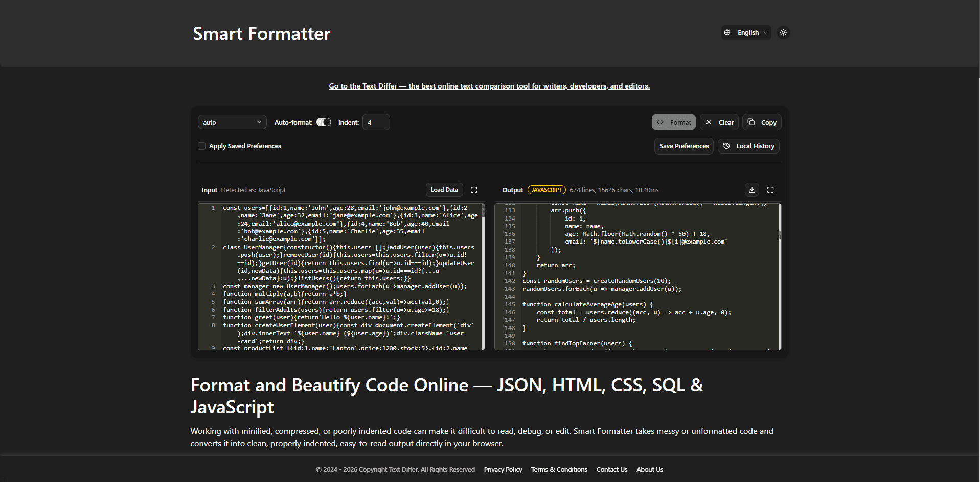
Task: Toggle the light/dark theme sun icon
Action: pyautogui.click(x=783, y=32)
